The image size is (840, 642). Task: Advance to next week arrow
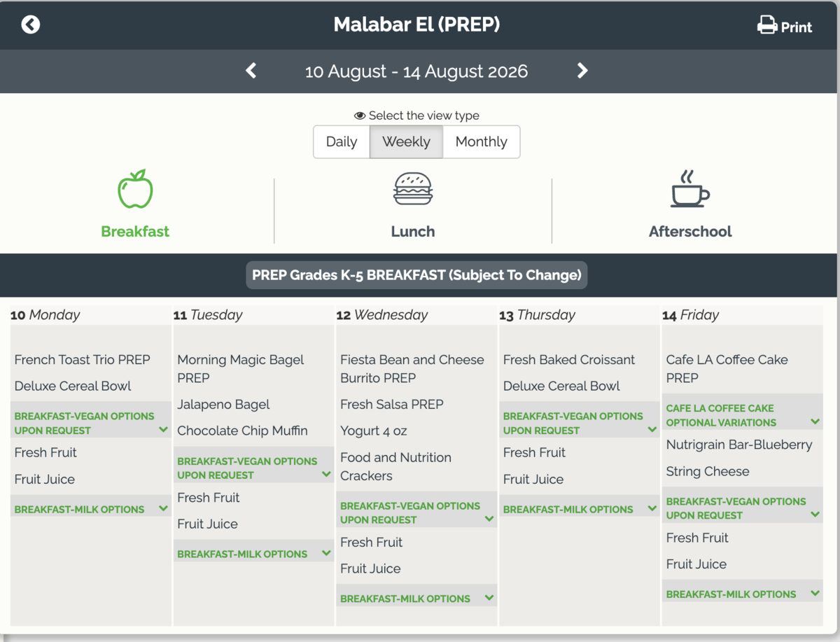click(x=582, y=71)
